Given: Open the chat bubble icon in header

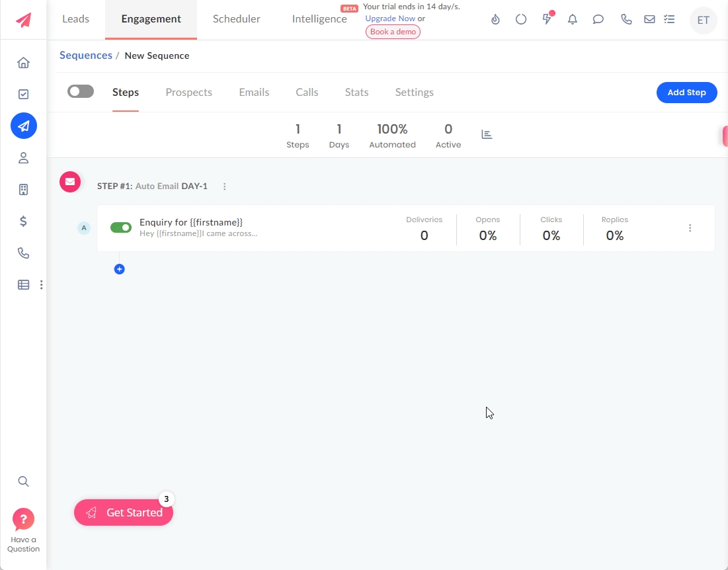Looking at the screenshot, I should coord(598,20).
